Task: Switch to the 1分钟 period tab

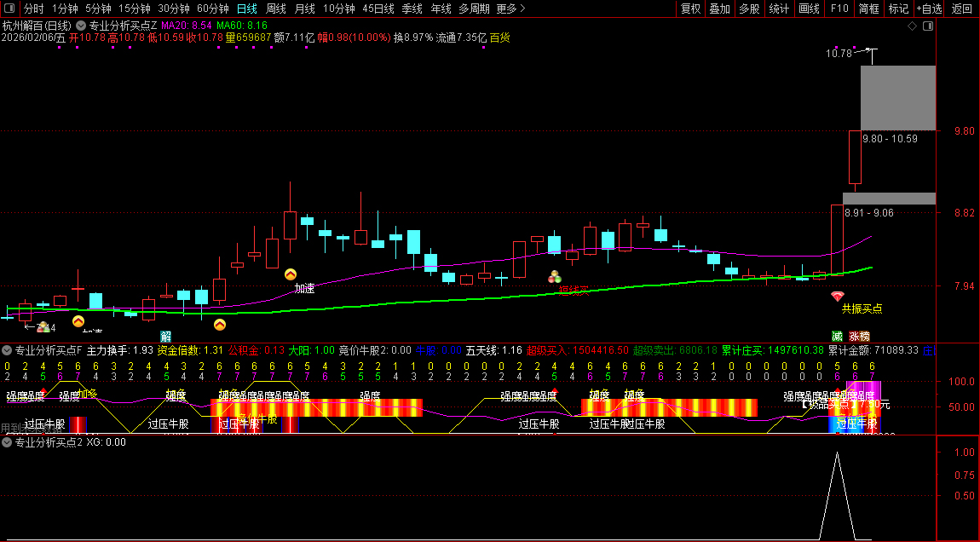Action: tap(65, 9)
